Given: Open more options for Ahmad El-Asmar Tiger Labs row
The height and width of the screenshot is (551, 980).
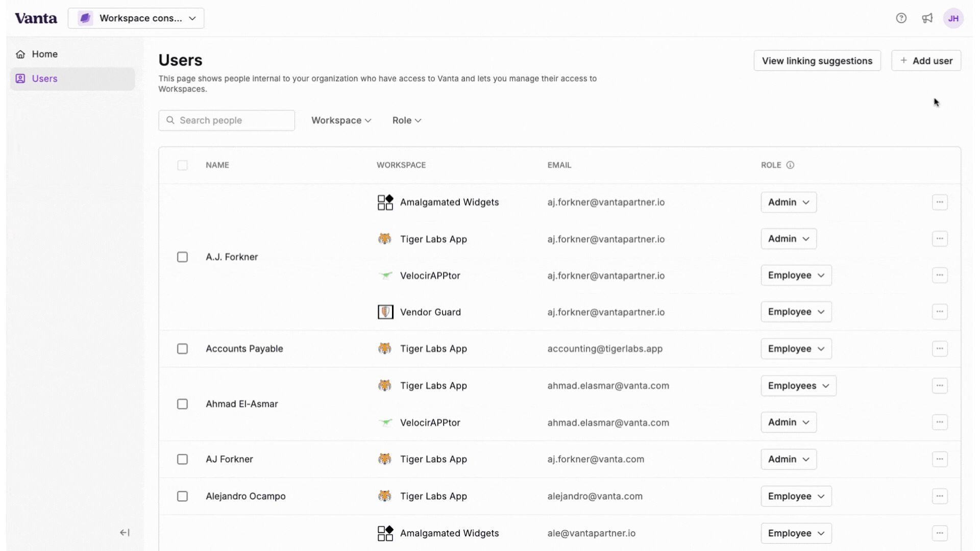Looking at the screenshot, I should pos(940,386).
